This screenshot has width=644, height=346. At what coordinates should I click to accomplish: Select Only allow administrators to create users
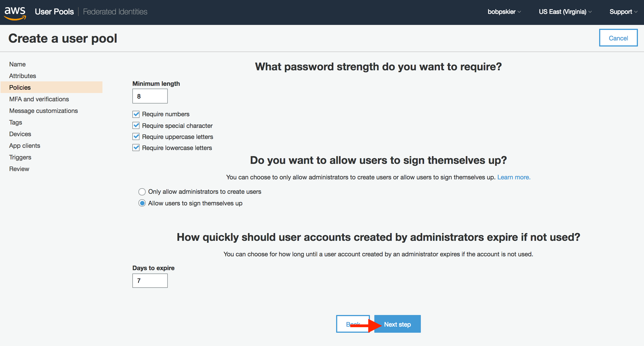(142, 192)
